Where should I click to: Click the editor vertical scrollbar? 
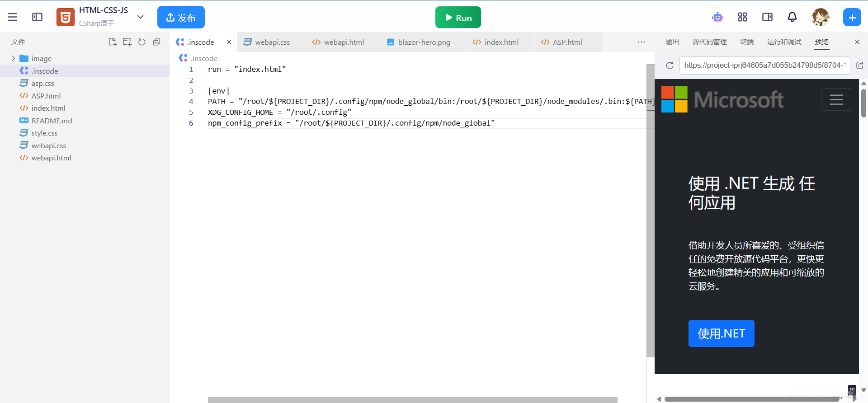coord(650,211)
